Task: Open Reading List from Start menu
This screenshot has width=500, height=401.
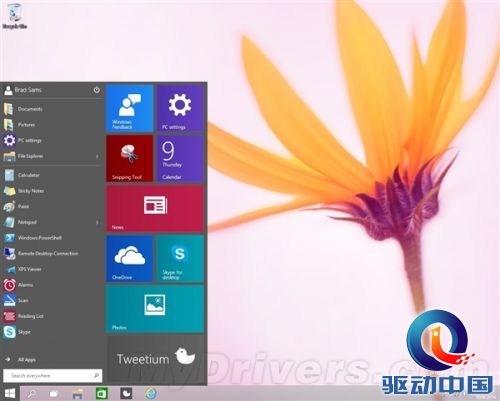Action: click(52, 316)
